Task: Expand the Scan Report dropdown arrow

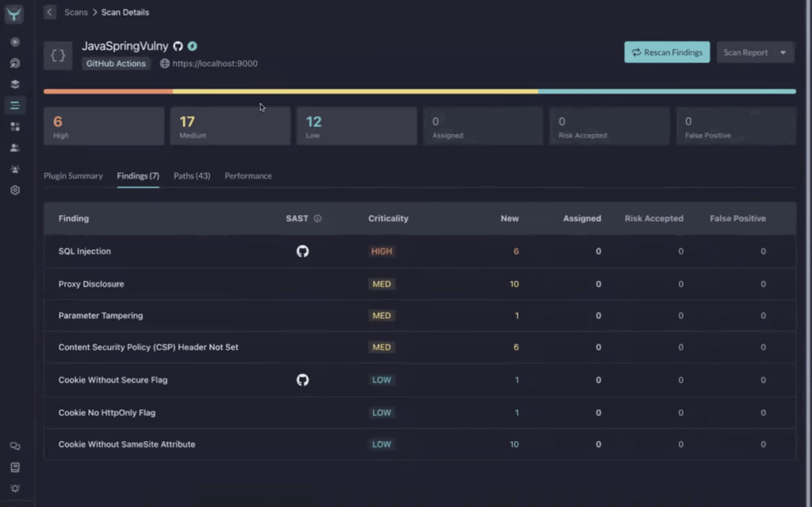Action: 783,52
